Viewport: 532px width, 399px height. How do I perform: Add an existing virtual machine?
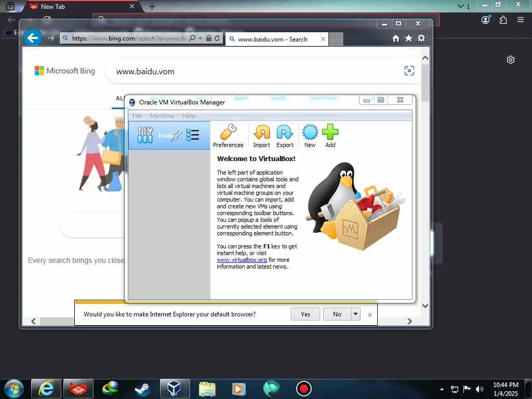coord(330,136)
